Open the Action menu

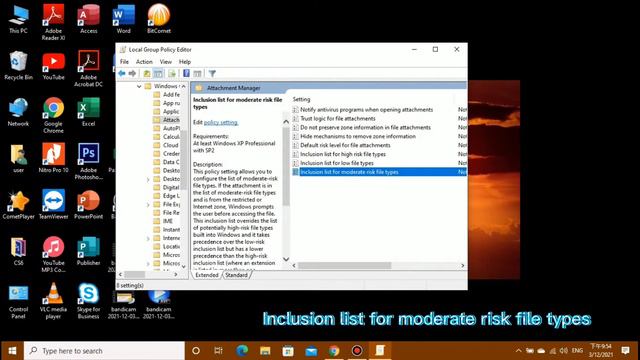pyautogui.click(x=144, y=62)
